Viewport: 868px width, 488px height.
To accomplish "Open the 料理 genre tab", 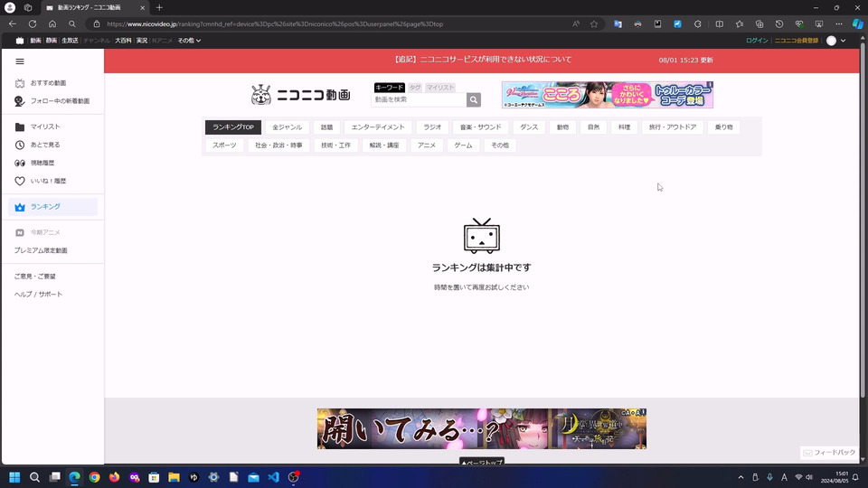I will (x=625, y=127).
